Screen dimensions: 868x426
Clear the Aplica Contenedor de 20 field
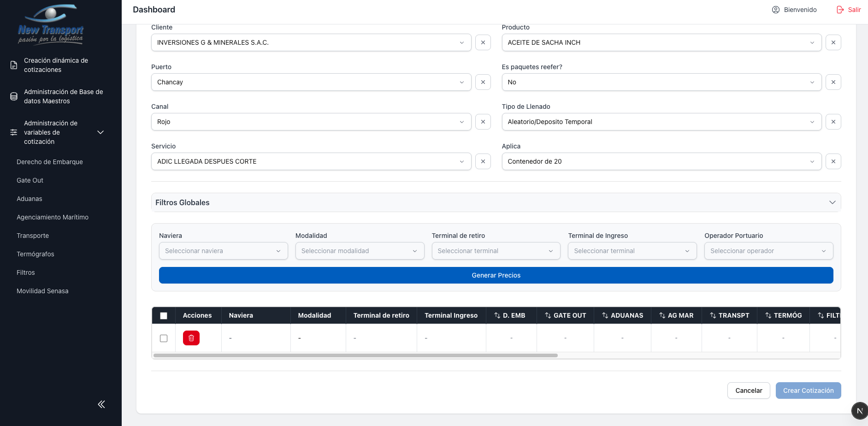coord(833,161)
